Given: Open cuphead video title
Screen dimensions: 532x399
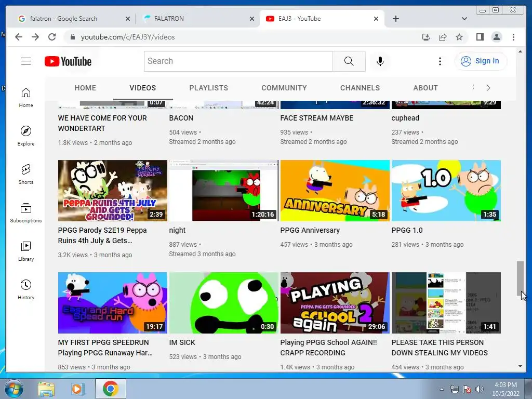Looking at the screenshot, I should [x=405, y=118].
